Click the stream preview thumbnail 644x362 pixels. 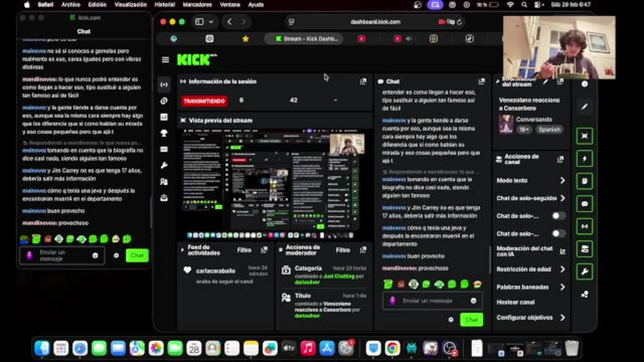(274, 184)
